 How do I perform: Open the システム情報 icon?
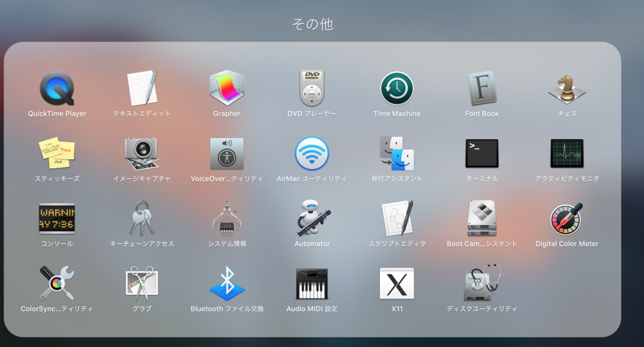click(x=226, y=219)
